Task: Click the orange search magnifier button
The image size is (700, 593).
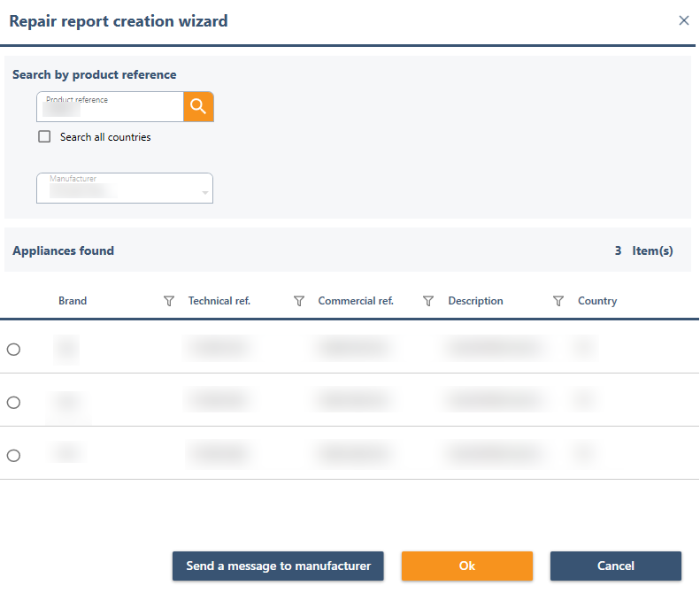Action: [198, 106]
